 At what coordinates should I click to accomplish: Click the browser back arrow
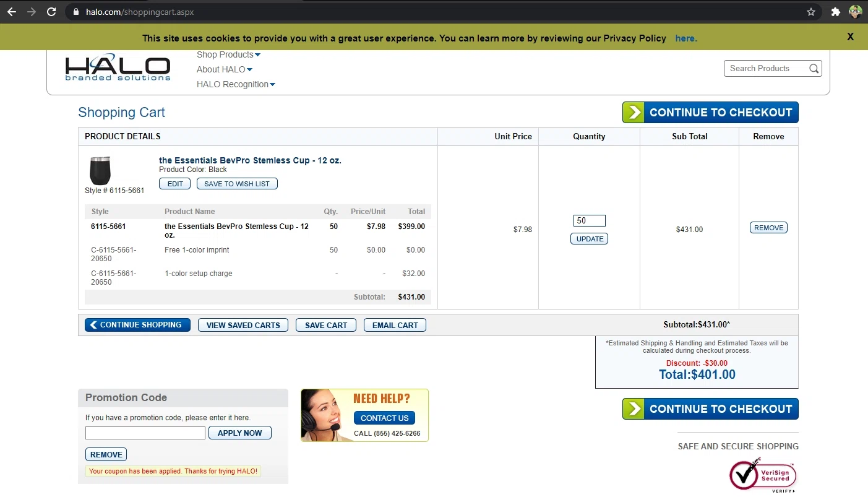tap(11, 12)
